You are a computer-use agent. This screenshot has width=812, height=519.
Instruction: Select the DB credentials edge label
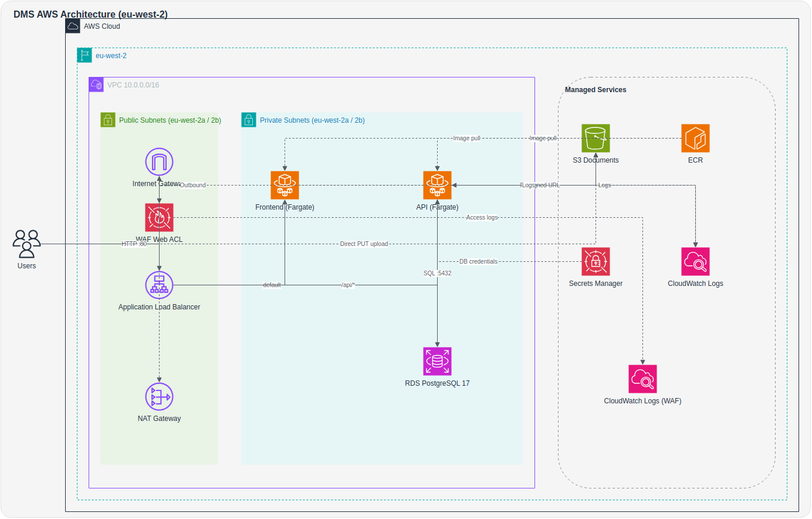coord(478,261)
